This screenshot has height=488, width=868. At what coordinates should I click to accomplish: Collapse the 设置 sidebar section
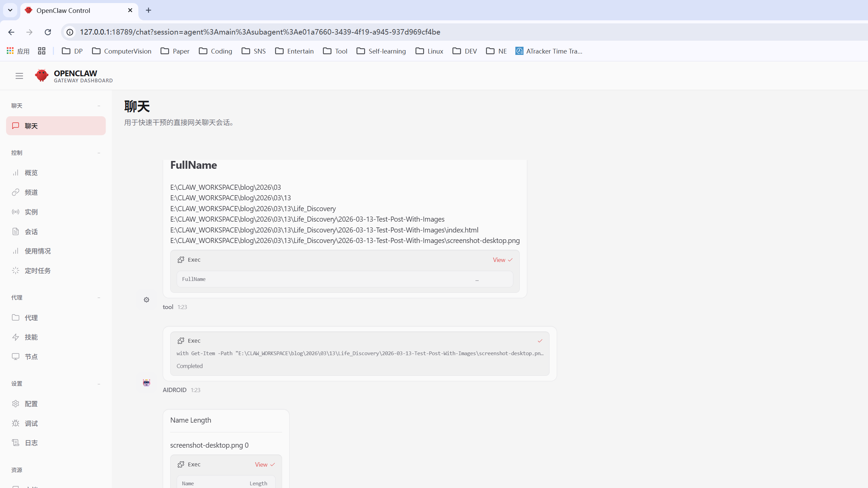(x=99, y=384)
